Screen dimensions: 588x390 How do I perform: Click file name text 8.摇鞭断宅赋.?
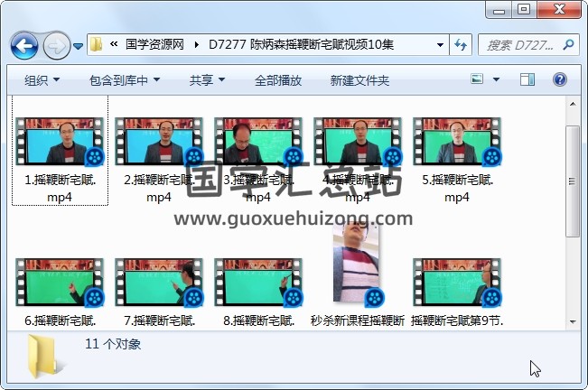[258, 320]
